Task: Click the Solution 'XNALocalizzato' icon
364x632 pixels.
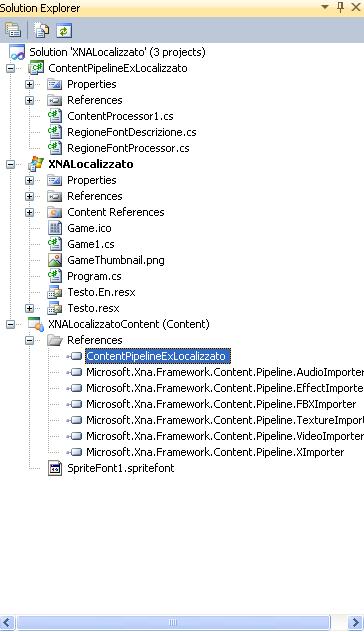Action: tap(17, 52)
